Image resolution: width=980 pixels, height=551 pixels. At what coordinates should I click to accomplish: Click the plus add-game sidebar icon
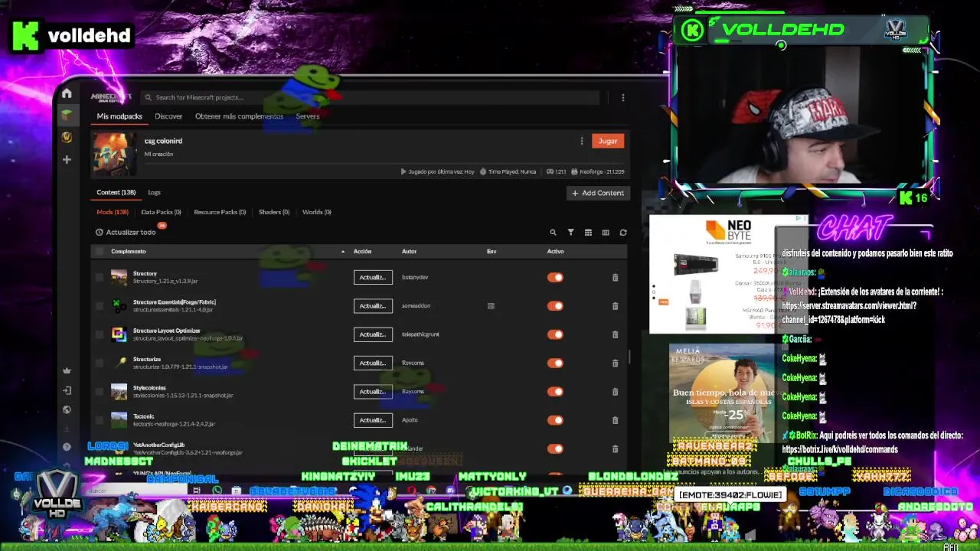tap(67, 159)
